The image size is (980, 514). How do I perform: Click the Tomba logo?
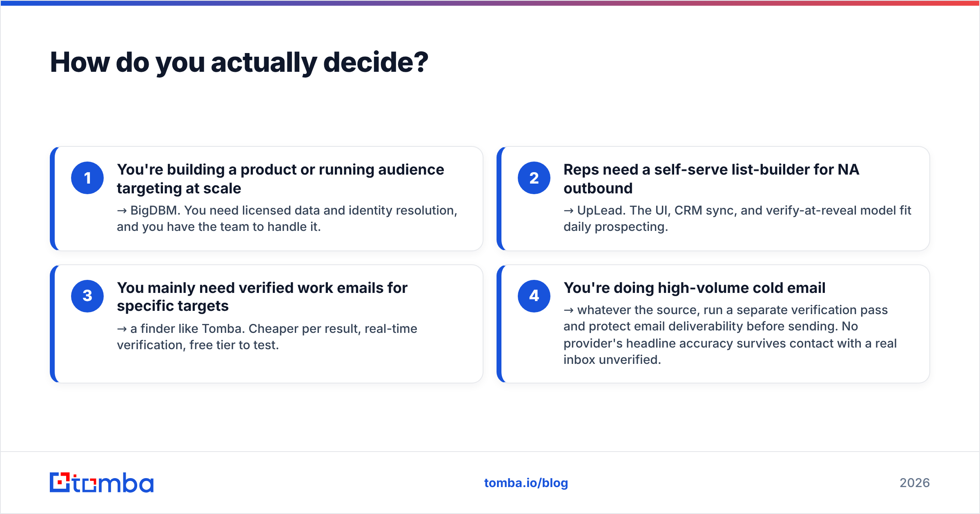pos(102,483)
